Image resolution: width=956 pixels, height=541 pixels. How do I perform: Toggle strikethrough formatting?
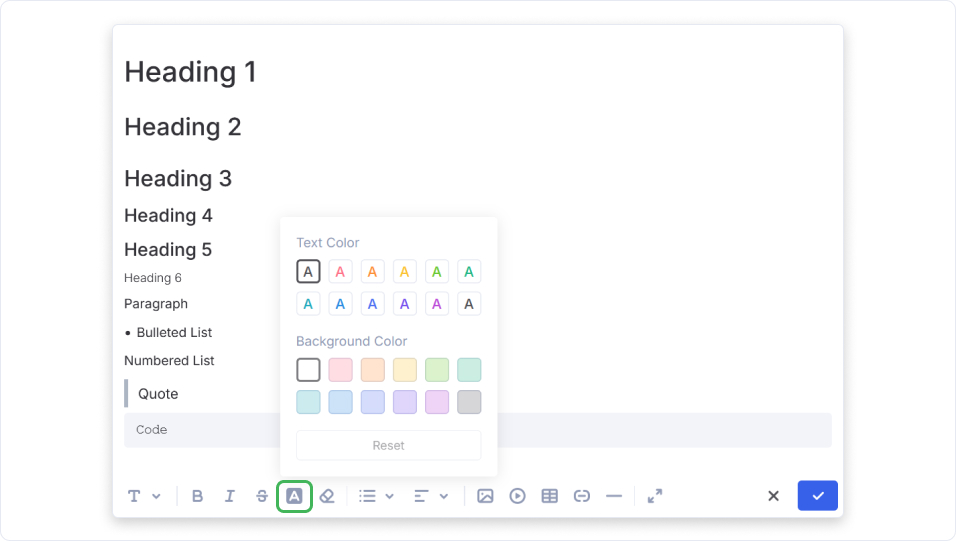pos(262,496)
